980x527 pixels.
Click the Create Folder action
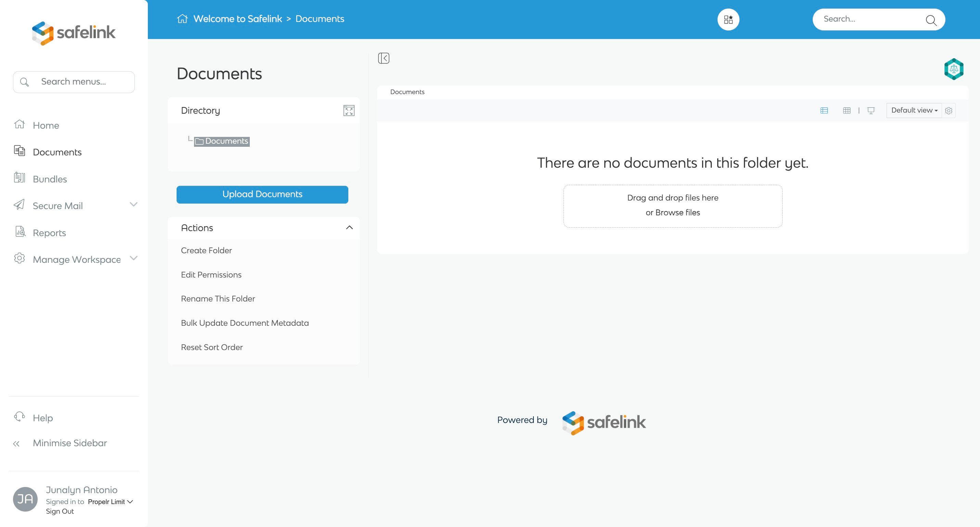(x=206, y=250)
